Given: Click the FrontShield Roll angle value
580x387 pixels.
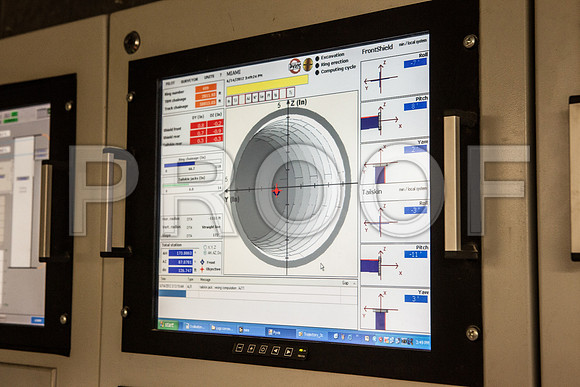Looking at the screenshot, I should point(415,63).
